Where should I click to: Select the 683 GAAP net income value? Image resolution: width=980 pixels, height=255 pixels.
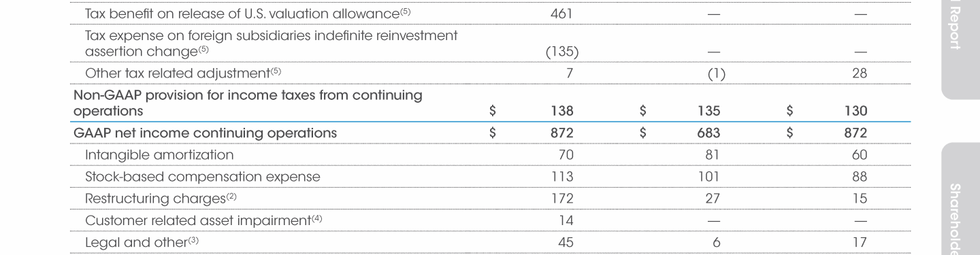pyautogui.click(x=710, y=133)
